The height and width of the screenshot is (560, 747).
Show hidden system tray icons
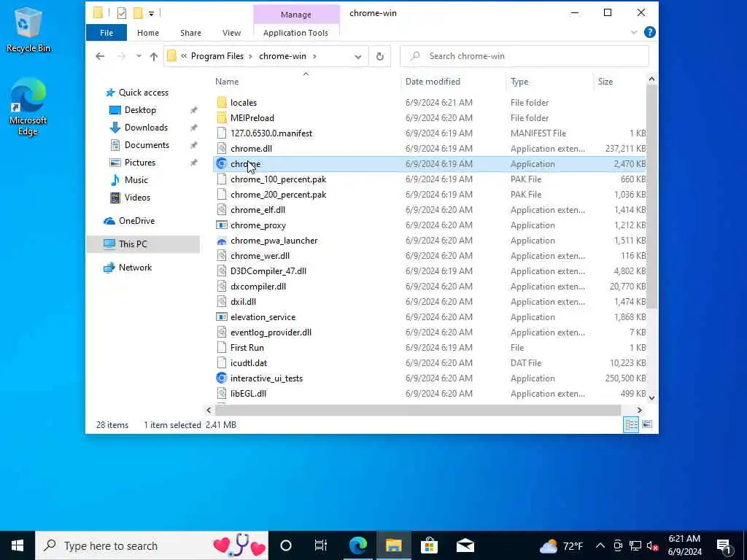(x=600, y=545)
